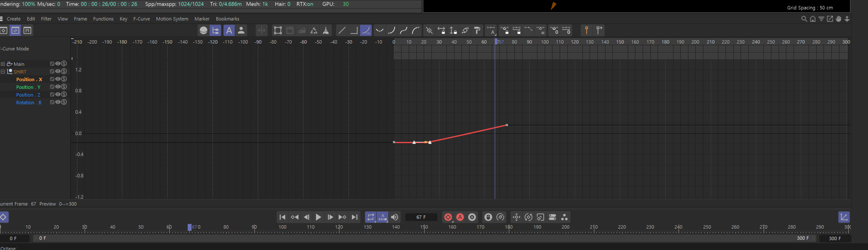Open the Bookmarks menu

[227, 19]
